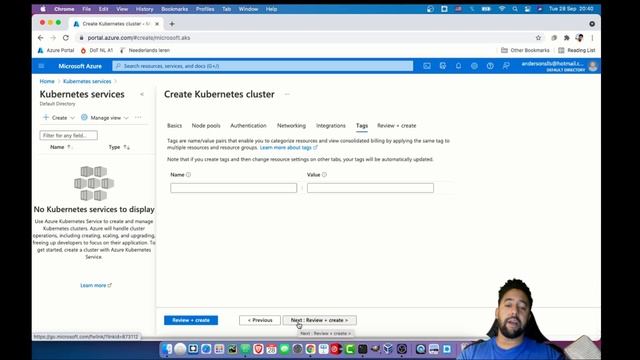The image size is (640, 360).
Task: Open Spotlight search in the menu bar
Action: click(515, 9)
